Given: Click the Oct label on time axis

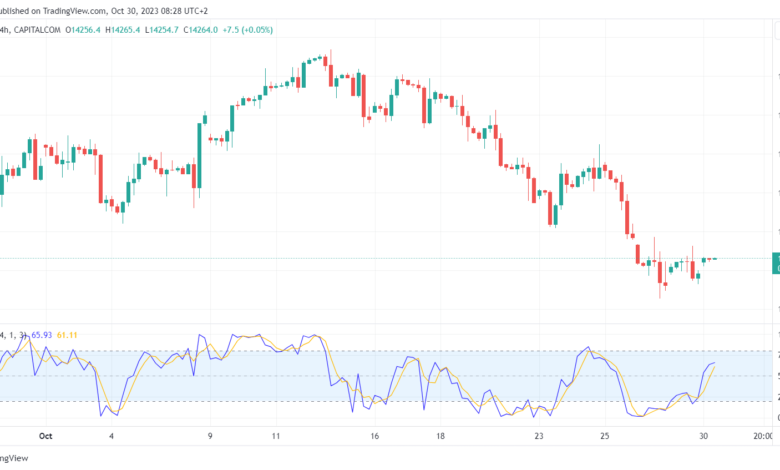Looking at the screenshot, I should tap(45, 436).
